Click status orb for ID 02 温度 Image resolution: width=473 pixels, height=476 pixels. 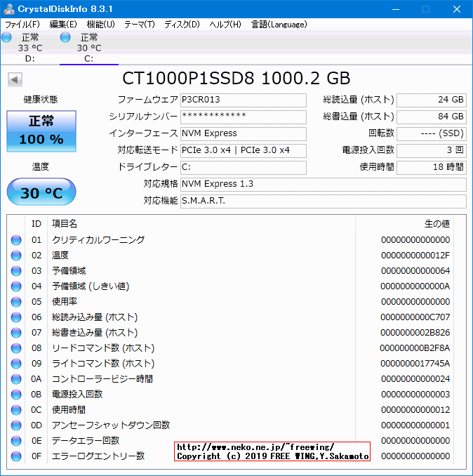coord(16,256)
